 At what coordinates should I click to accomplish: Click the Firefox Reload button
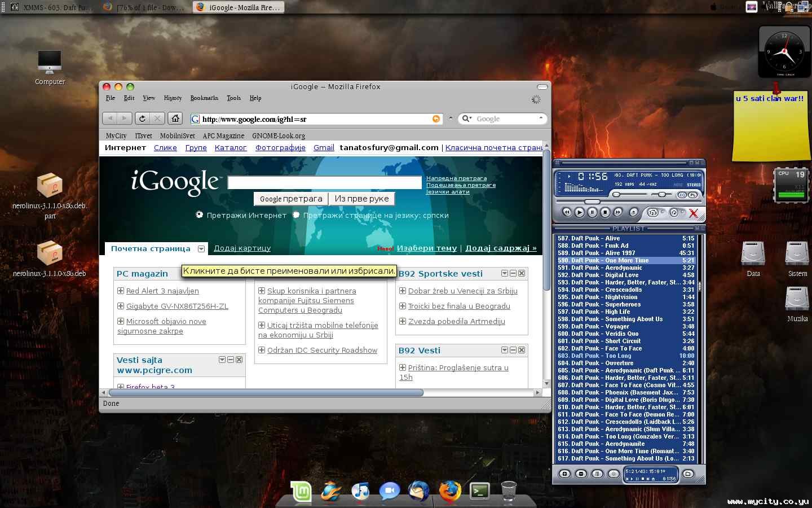tap(142, 119)
